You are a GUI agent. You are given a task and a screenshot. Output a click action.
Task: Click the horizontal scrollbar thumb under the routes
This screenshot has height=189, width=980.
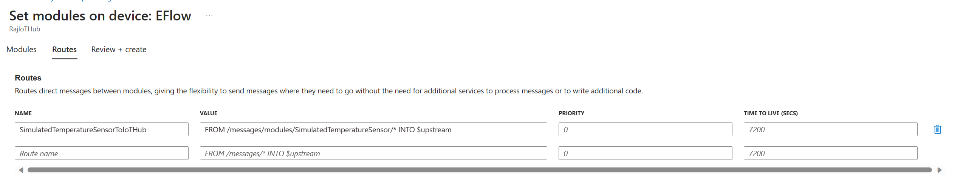[x=479, y=170]
